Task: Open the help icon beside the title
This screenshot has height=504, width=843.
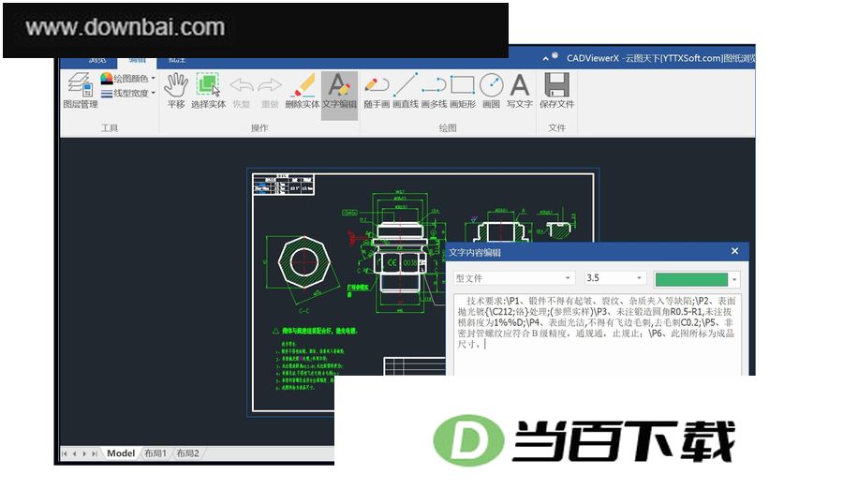Action: 555,55
